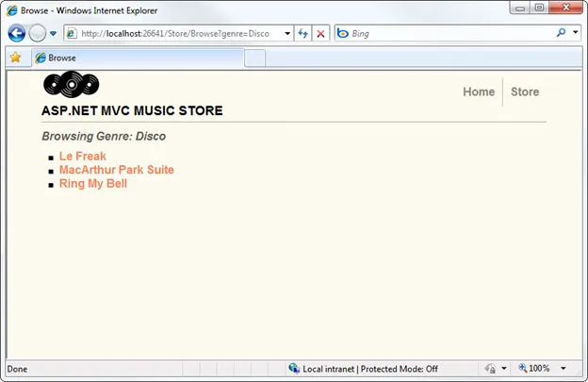Refresh the page with the refresh icon
588x382 pixels.
(303, 33)
